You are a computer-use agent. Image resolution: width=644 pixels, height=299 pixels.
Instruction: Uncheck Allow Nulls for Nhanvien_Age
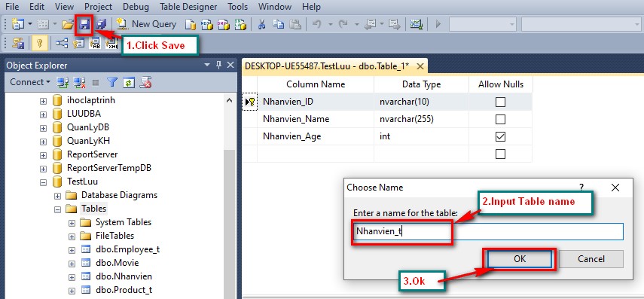click(500, 136)
